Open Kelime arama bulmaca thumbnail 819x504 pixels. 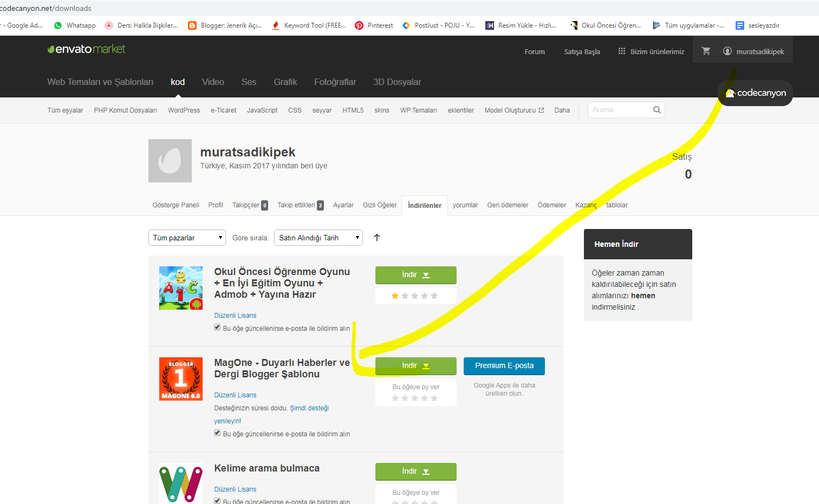point(181,483)
